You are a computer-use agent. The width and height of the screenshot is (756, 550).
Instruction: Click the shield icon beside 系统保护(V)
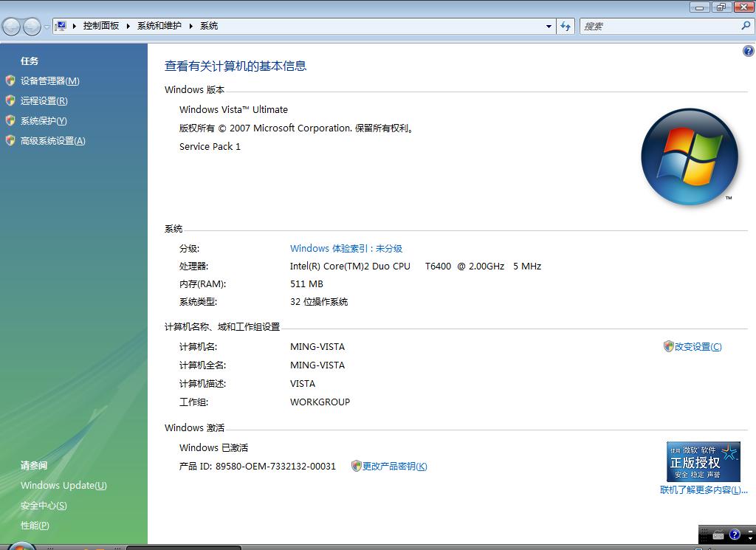tap(10, 120)
